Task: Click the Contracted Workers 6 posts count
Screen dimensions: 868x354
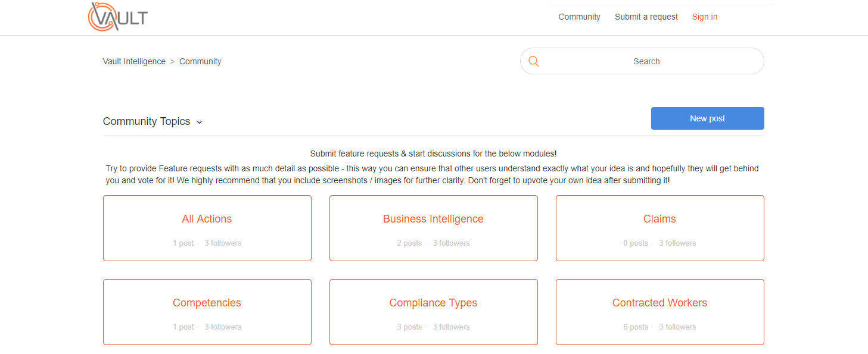Action: click(636, 327)
